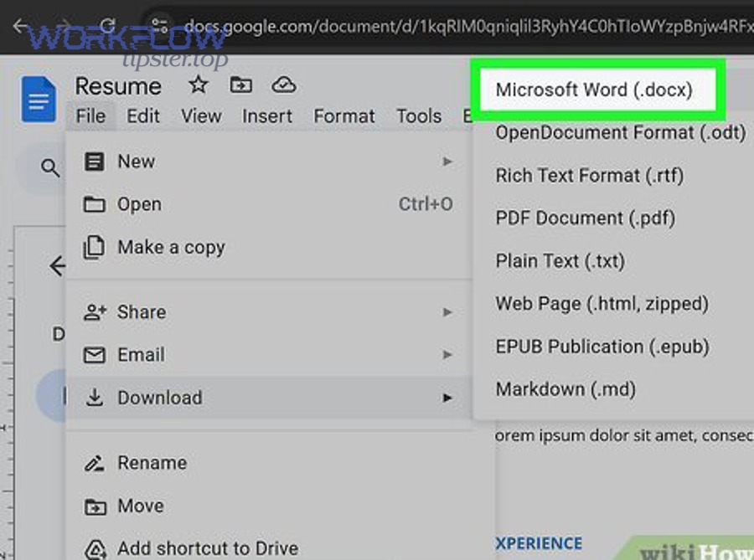Download as Microsoft Word (.docx)
This screenshot has height=560, width=754.
click(x=597, y=90)
